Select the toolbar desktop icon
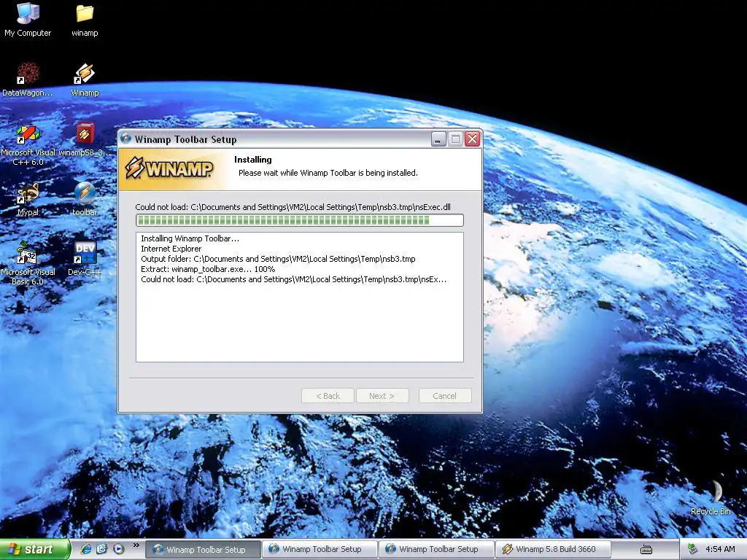This screenshot has width=747, height=560. pyautogui.click(x=85, y=200)
